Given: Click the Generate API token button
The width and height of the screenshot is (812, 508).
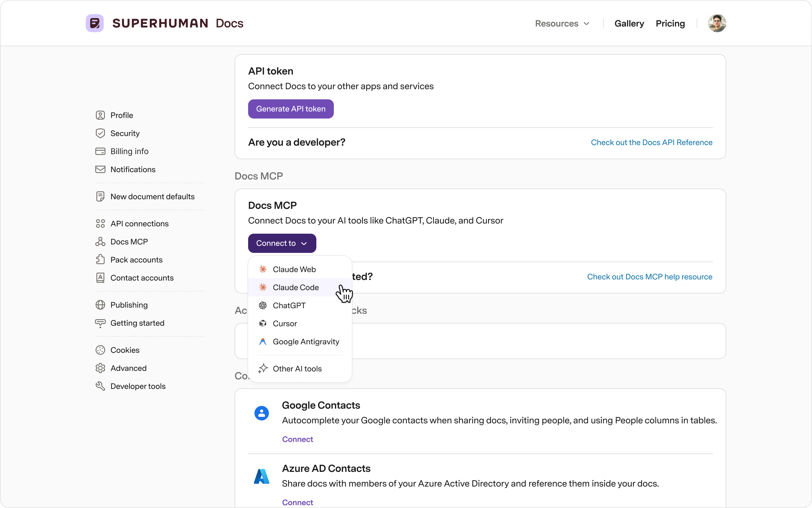Looking at the screenshot, I should click(291, 109).
